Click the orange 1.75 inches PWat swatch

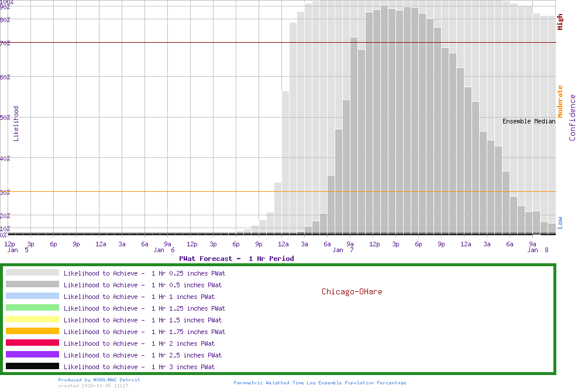coord(32,331)
